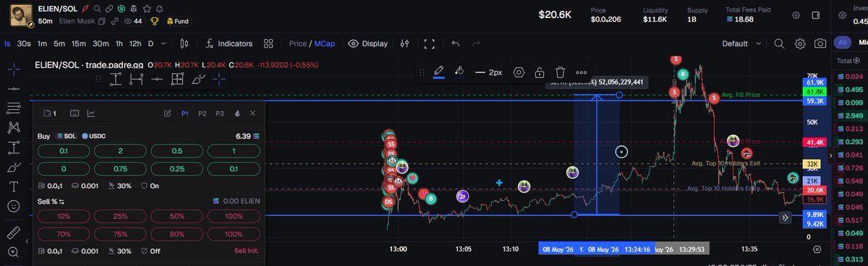Edit trade presets with the pencil icon
The width and height of the screenshot is (868, 266).
pyautogui.click(x=168, y=113)
